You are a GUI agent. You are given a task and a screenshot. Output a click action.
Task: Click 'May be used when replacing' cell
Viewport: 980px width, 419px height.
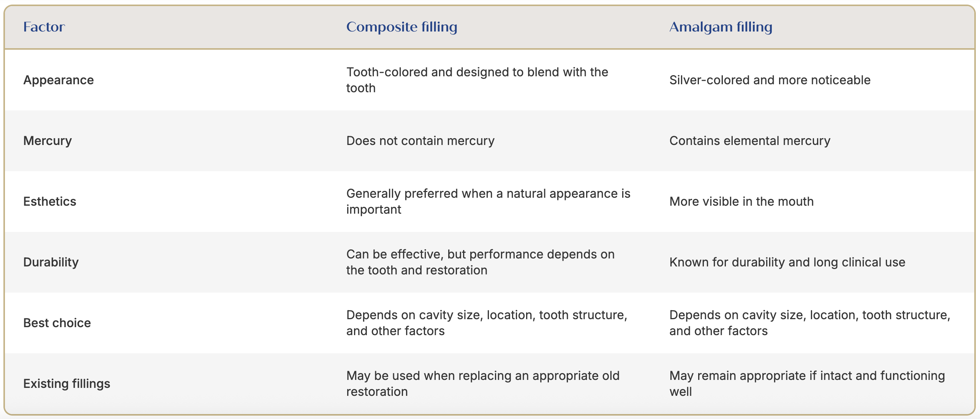coord(483,383)
